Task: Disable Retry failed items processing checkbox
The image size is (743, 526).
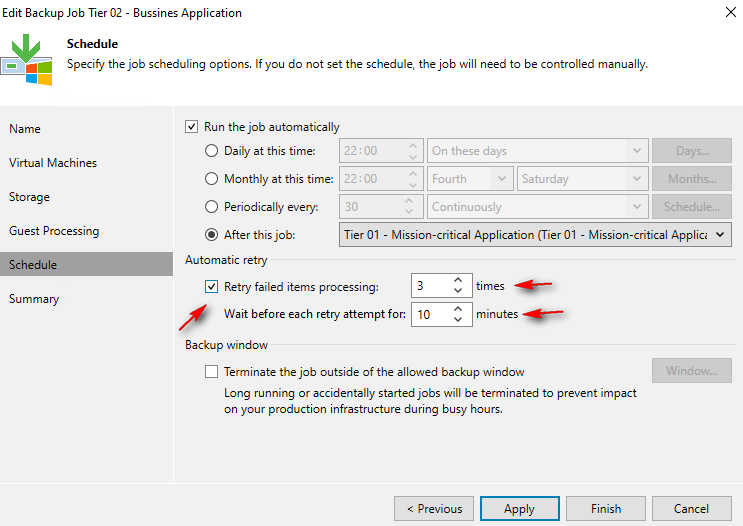Action: pos(211,287)
